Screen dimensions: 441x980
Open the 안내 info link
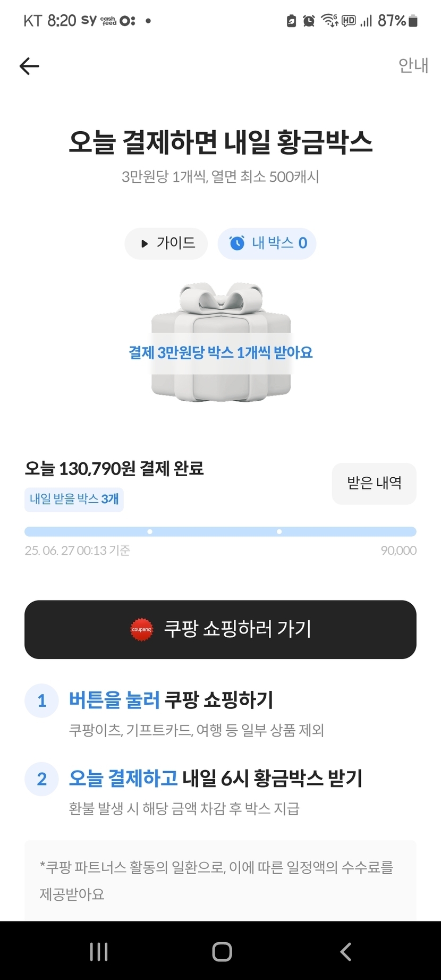click(x=413, y=65)
